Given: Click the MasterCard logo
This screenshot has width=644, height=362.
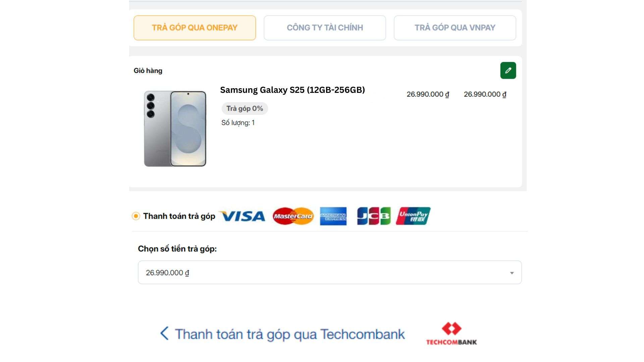Looking at the screenshot, I should coord(293,216).
